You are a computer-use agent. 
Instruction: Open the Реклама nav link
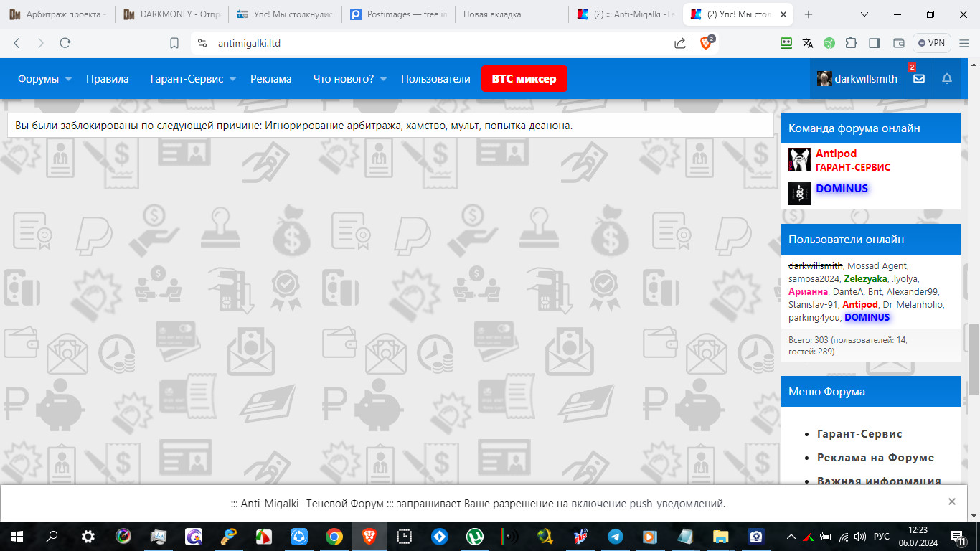tap(270, 79)
